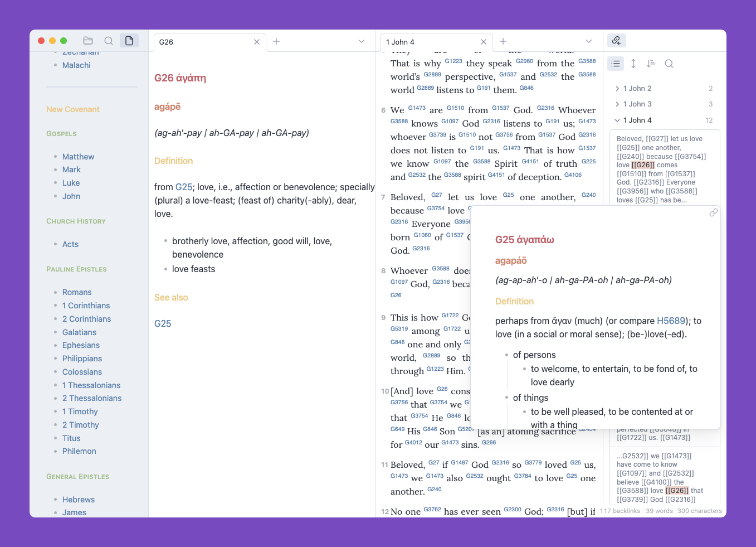Click G27 reference after Beloved in verse 7
The image size is (756, 547).
point(437,195)
